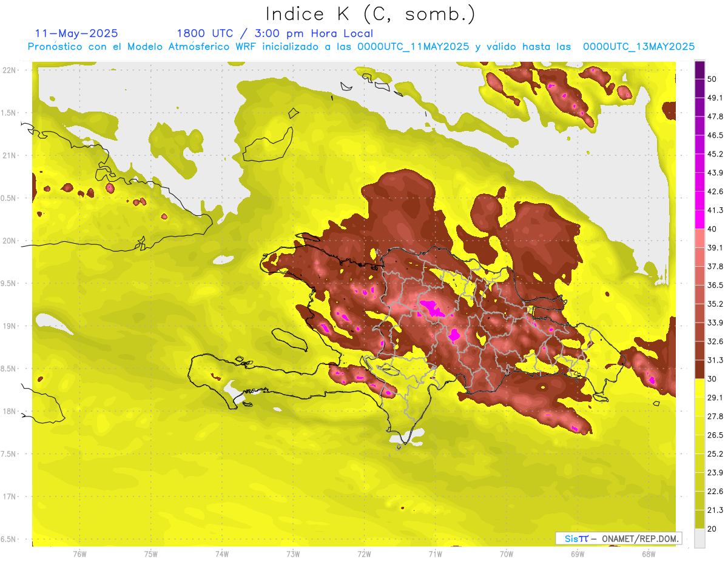This screenshot has height=562, width=728.
Task: Click the '45.2' colorbar value
Action: (715, 154)
